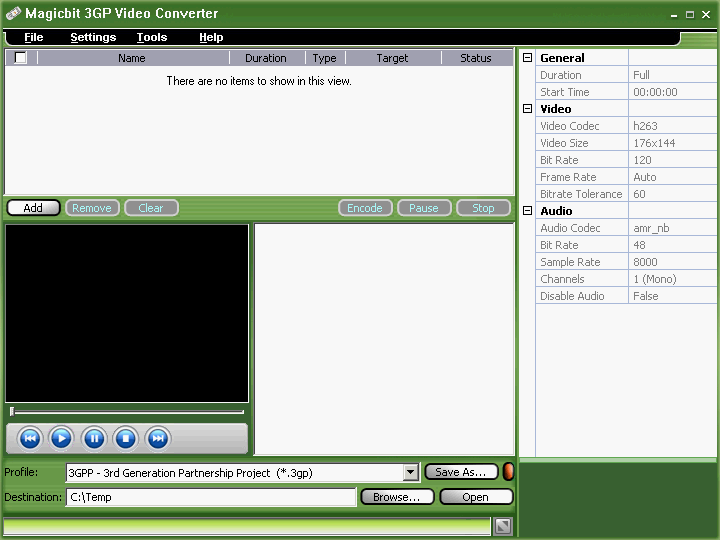Screen dimensions: 720x540
Task: Open the Profile dropdown arrow
Action: click(411, 472)
